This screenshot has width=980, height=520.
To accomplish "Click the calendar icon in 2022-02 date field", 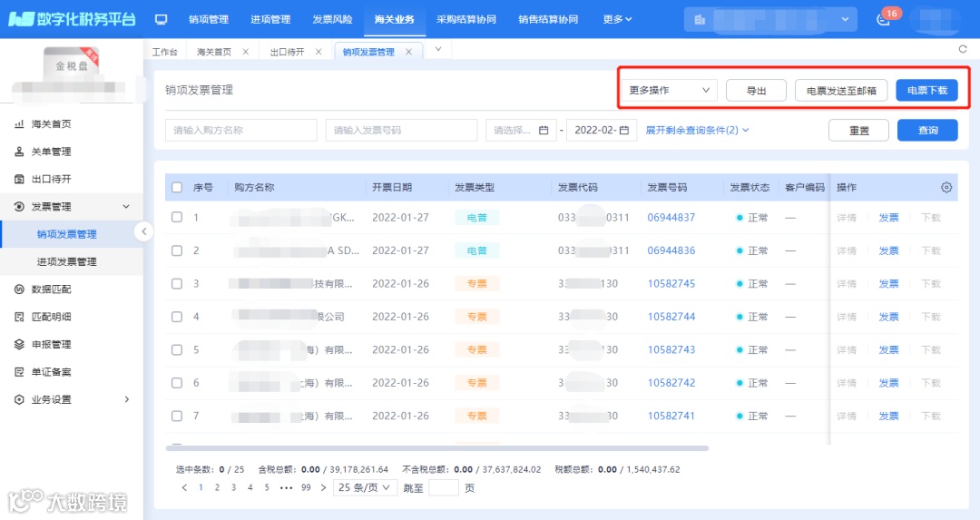I will pos(623,130).
